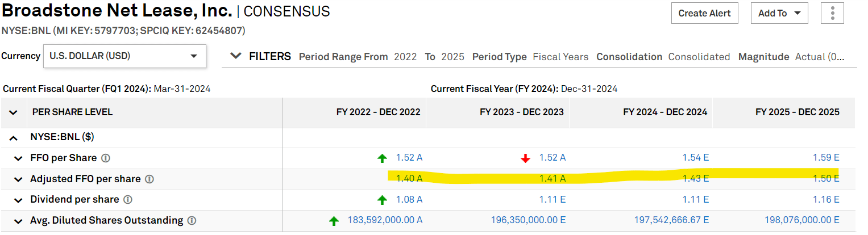
Task: Click info icon next to FFO per Share
Action: point(106,158)
